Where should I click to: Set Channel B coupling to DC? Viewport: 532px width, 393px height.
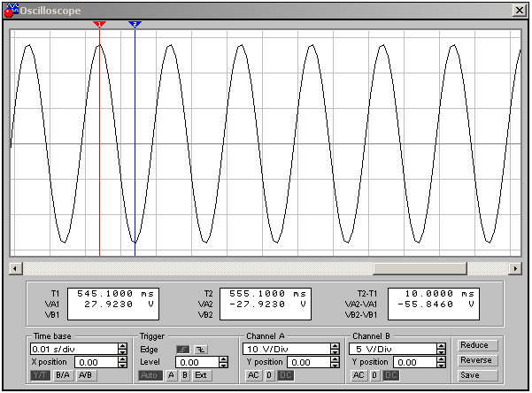[391, 375]
